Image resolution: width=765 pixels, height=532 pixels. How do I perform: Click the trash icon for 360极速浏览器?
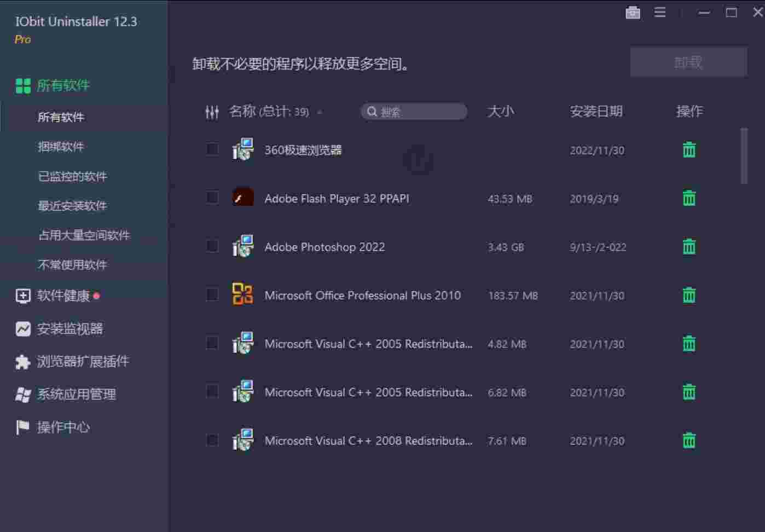(x=689, y=149)
